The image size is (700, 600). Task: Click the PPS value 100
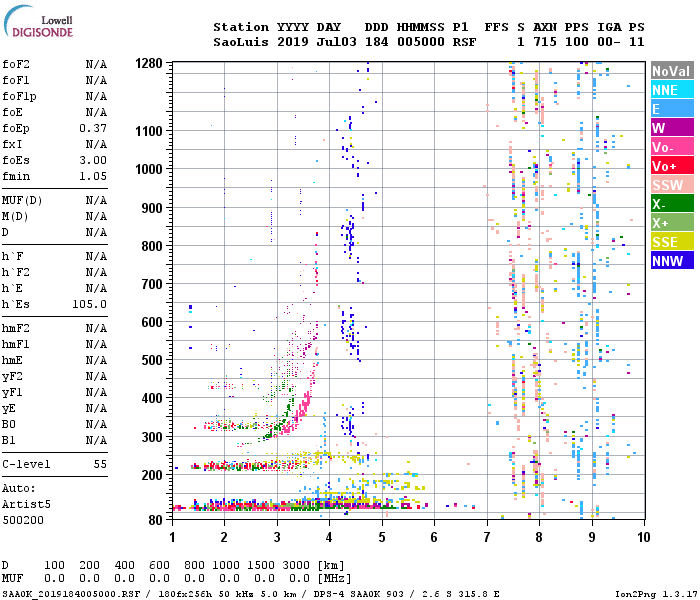tap(577, 42)
